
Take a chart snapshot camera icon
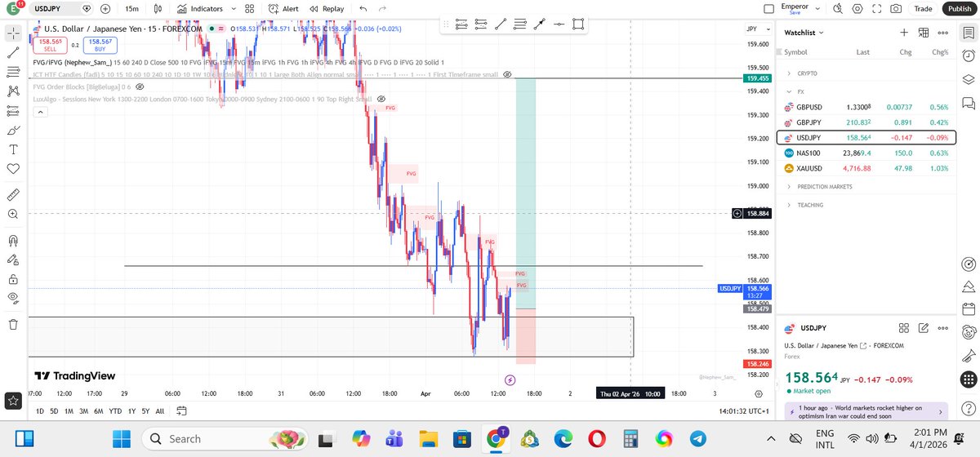coord(896,9)
